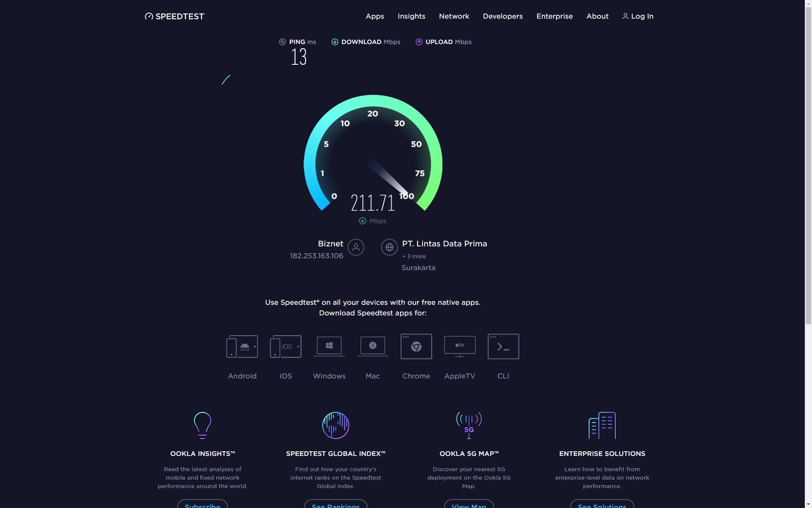
Task: Click the Log In user icon
Action: pyautogui.click(x=625, y=16)
